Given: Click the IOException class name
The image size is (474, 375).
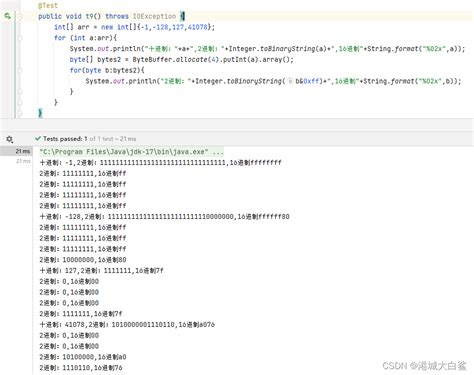Looking at the screenshot, I should 154,16.
